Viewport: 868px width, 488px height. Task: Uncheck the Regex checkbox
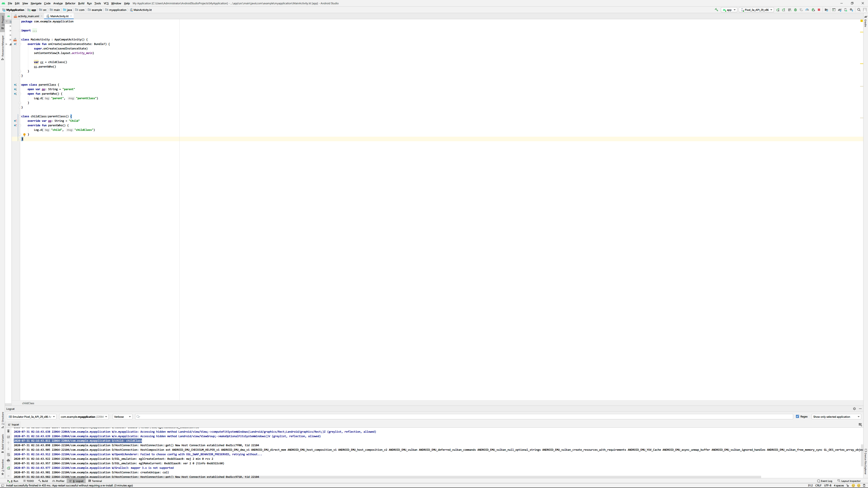click(797, 417)
